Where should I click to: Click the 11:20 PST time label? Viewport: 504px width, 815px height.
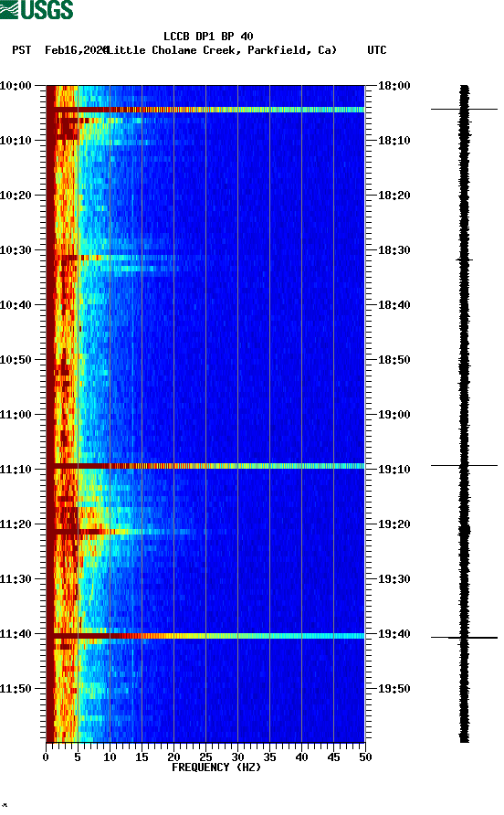coord(16,524)
